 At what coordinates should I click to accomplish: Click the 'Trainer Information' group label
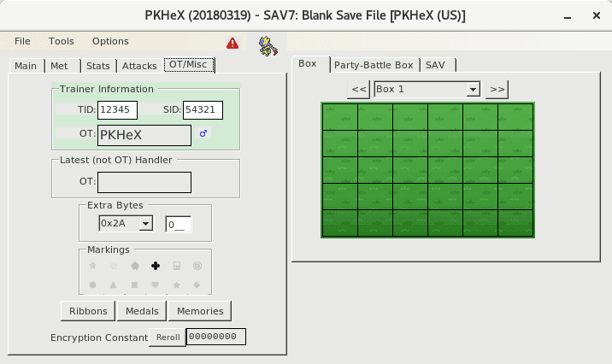point(107,89)
